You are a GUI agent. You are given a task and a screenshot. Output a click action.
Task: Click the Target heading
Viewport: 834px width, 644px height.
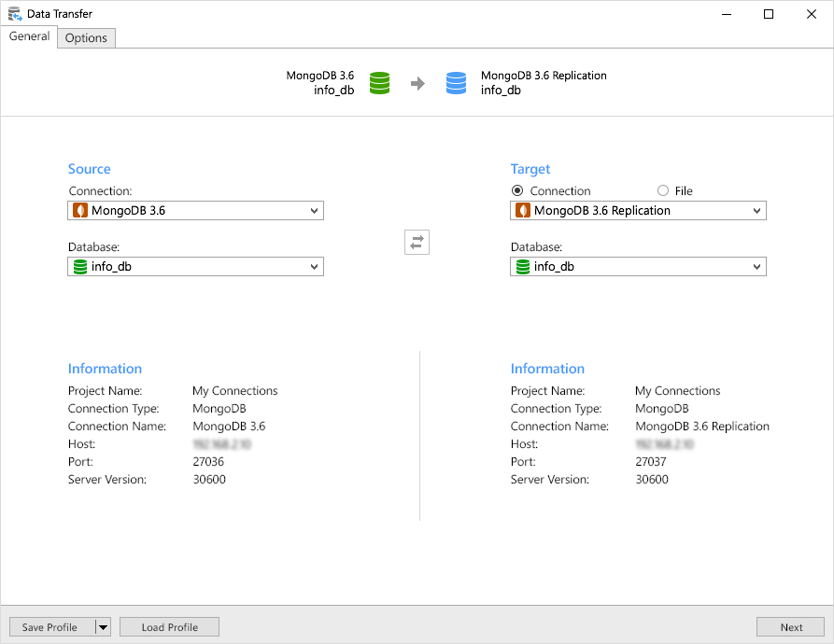pyautogui.click(x=530, y=169)
